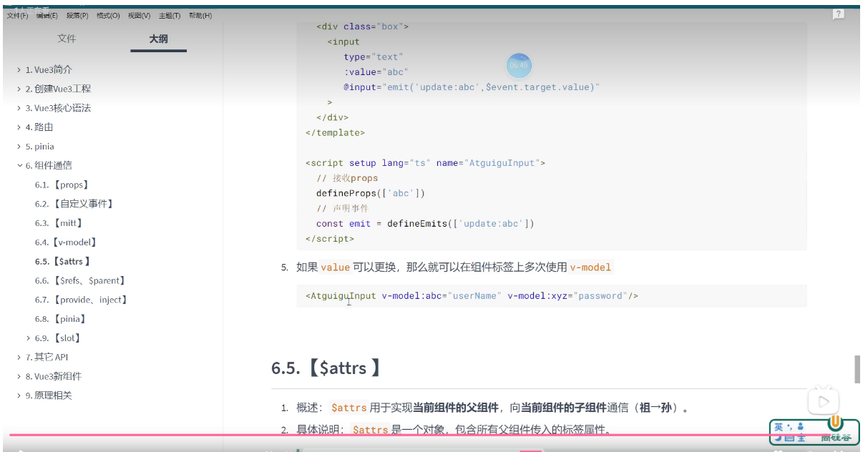
Task: Click the <div class="box"> code line
Action: tap(362, 26)
